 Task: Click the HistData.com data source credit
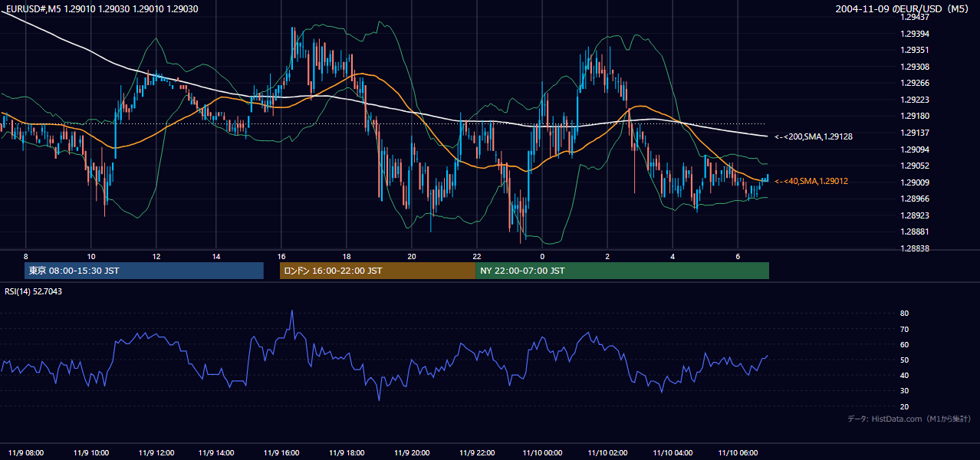click(x=909, y=419)
